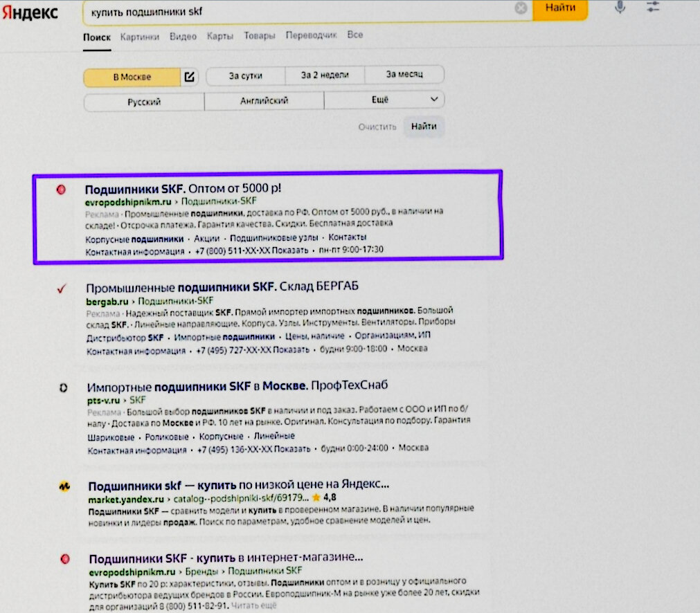
Task: Open Контакты sitelink in first ad
Action: (x=348, y=237)
